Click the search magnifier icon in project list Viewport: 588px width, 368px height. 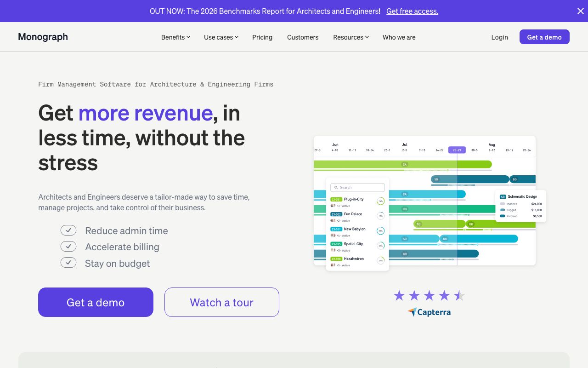point(336,188)
